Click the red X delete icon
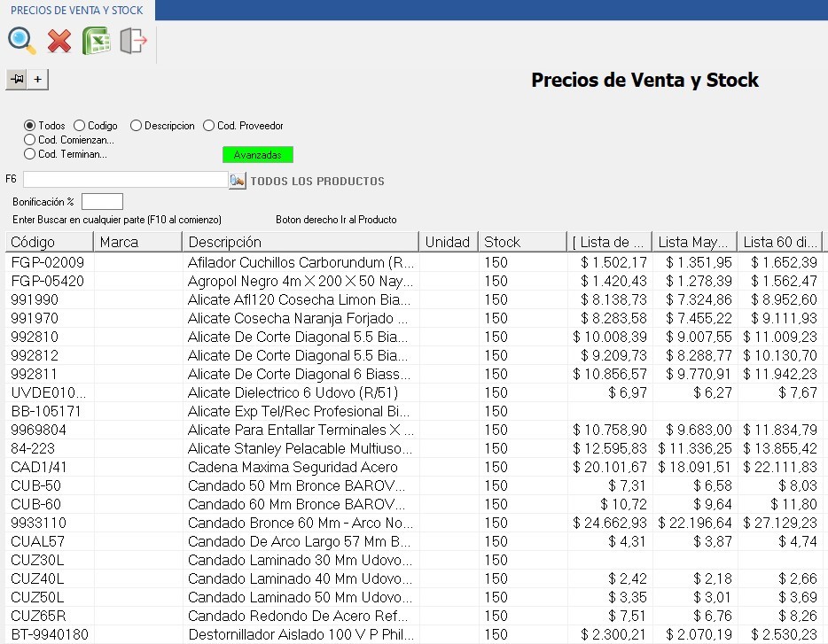The height and width of the screenshot is (644, 828). 59,41
